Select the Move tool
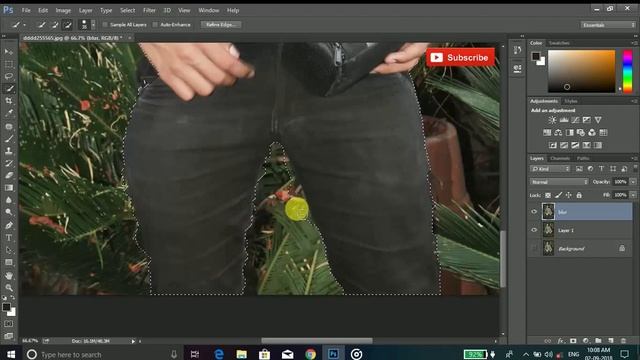 [x=9, y=52]
